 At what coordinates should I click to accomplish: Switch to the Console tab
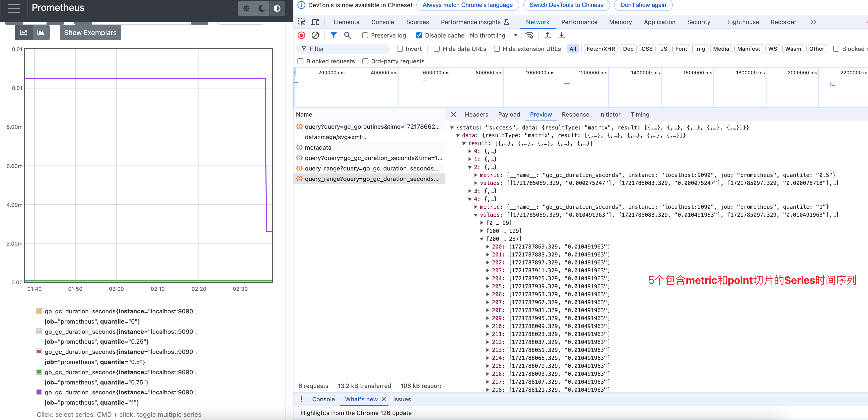383,22
